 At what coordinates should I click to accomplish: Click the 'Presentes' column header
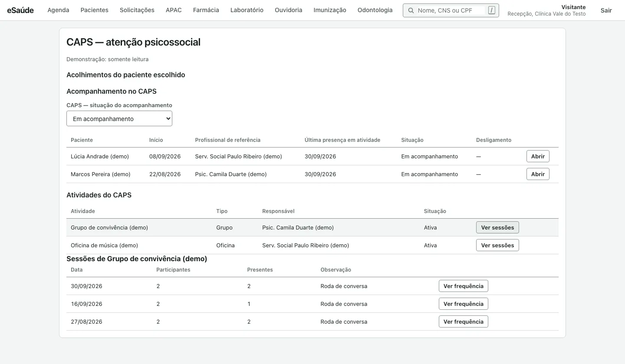260,269
